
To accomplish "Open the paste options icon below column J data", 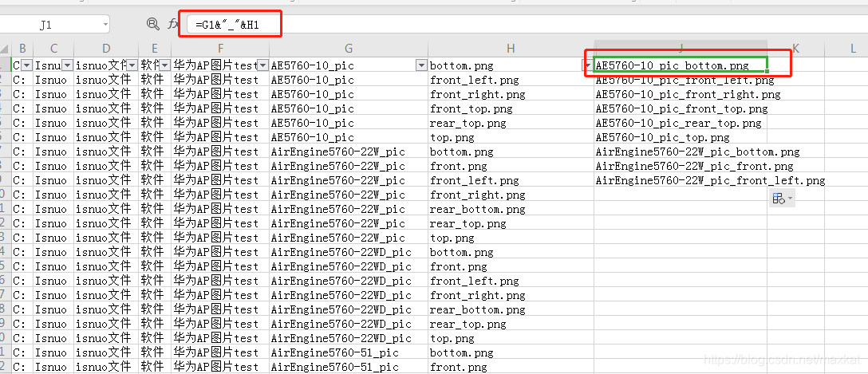I will pos(779,198).
